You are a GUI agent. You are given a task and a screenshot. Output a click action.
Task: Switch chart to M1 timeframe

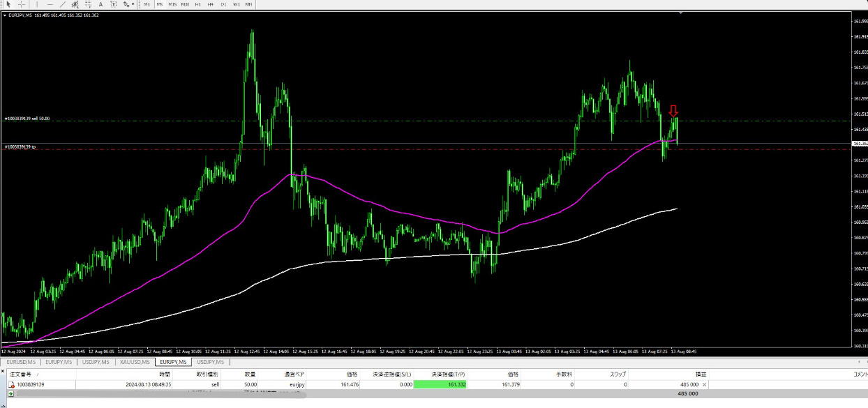point(147,4)
